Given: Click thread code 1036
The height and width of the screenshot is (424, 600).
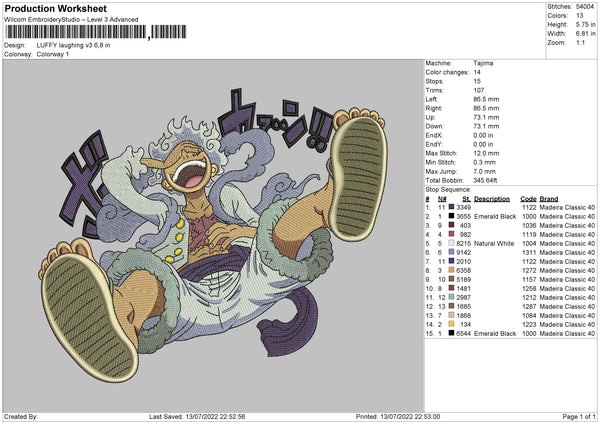Looking at the screenshot, I should pos(529,225).
